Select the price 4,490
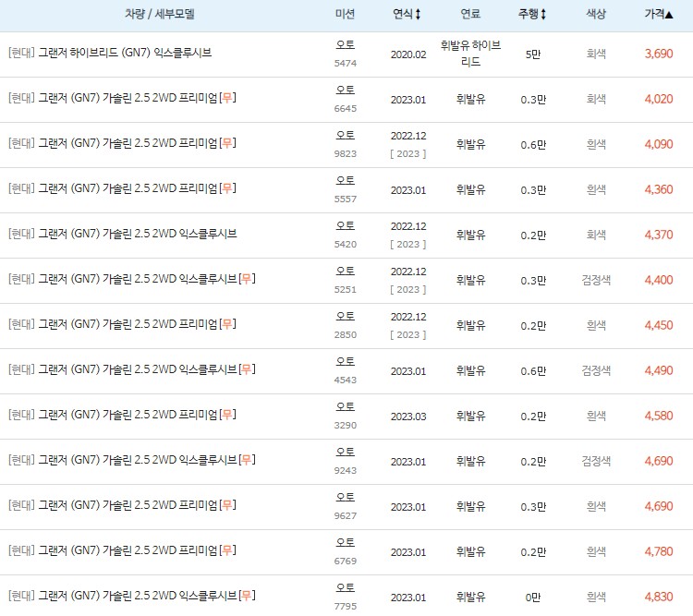Screen dimensions: 693x616 (659, 370)
